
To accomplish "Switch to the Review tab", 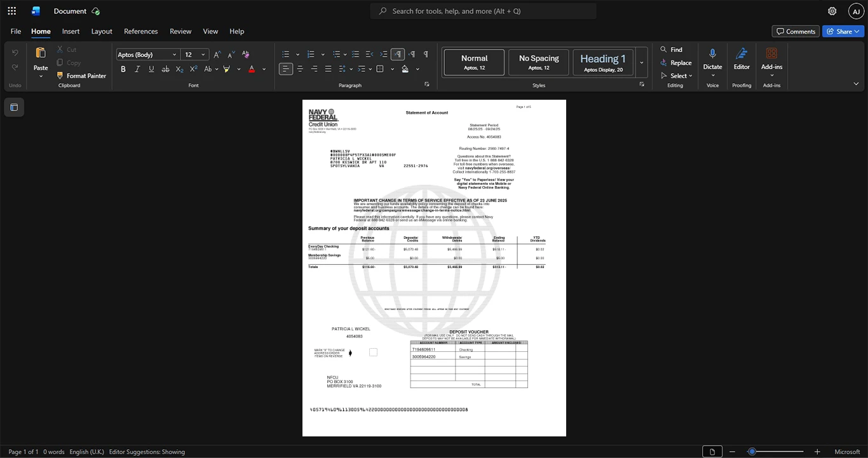I will click(180, 31).
